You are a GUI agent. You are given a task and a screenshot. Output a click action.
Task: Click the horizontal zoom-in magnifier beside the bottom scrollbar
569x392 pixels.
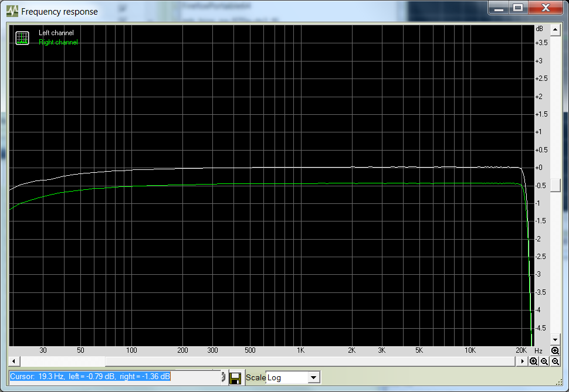point(533,362)
